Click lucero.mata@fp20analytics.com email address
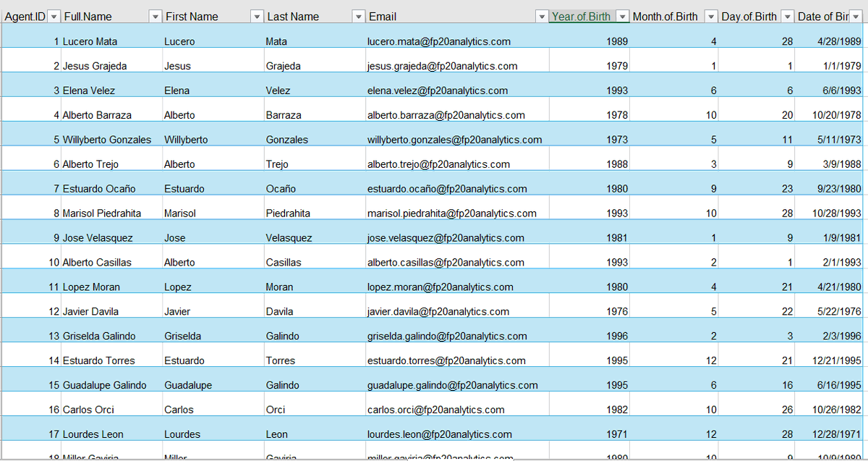 (x=438, y=41)
